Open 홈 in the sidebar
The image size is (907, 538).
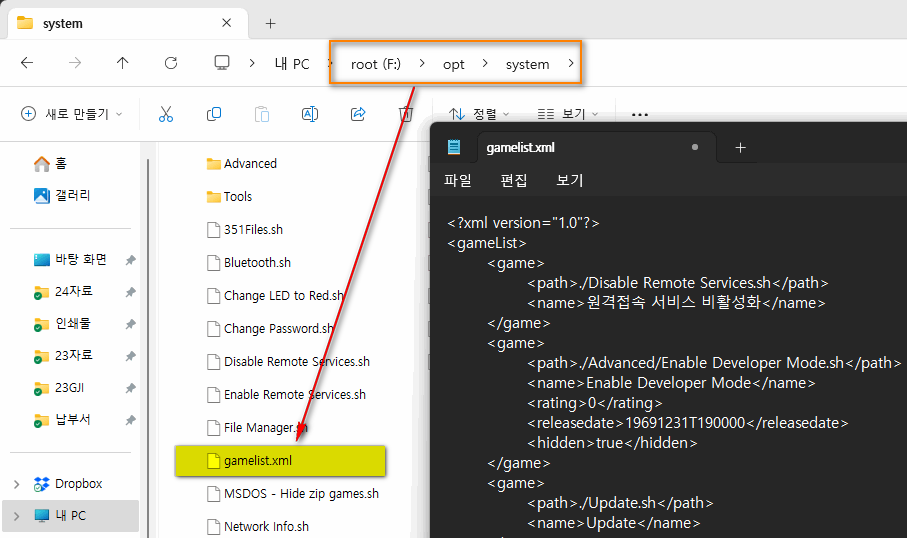pos(50,164)
